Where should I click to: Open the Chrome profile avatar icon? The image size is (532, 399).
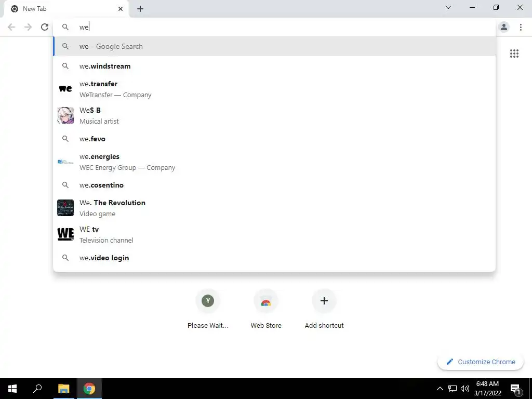[504, 27]
